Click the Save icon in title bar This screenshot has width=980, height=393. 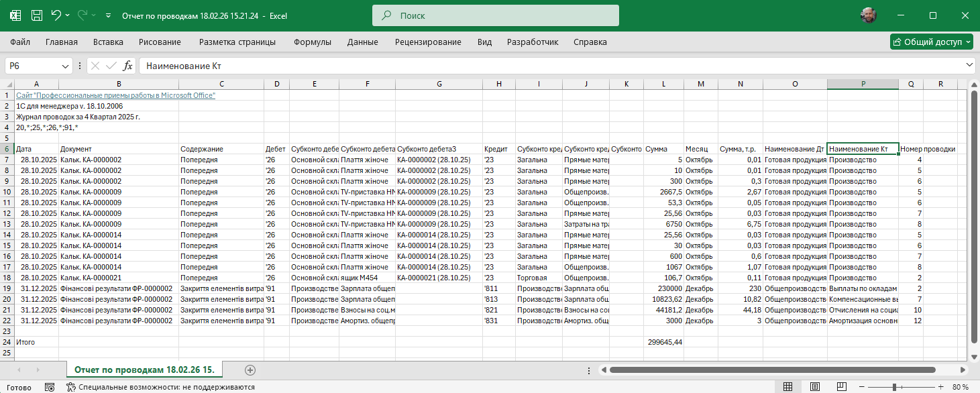click(37, 15)
